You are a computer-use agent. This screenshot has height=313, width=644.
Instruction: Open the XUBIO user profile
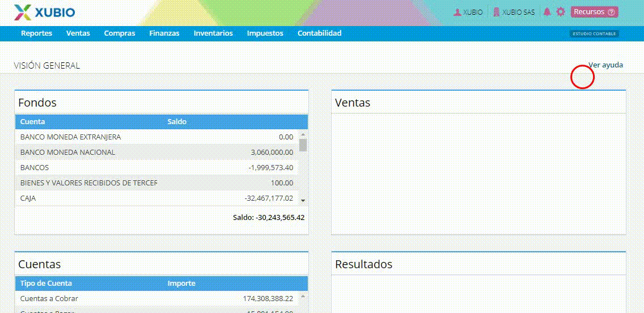point(468,12)
